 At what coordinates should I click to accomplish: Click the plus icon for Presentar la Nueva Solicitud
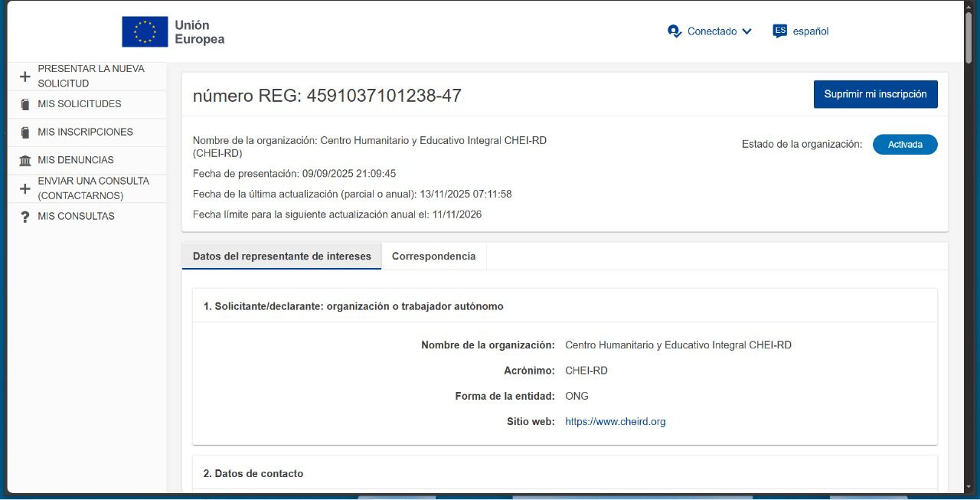(x=24, y=76)
